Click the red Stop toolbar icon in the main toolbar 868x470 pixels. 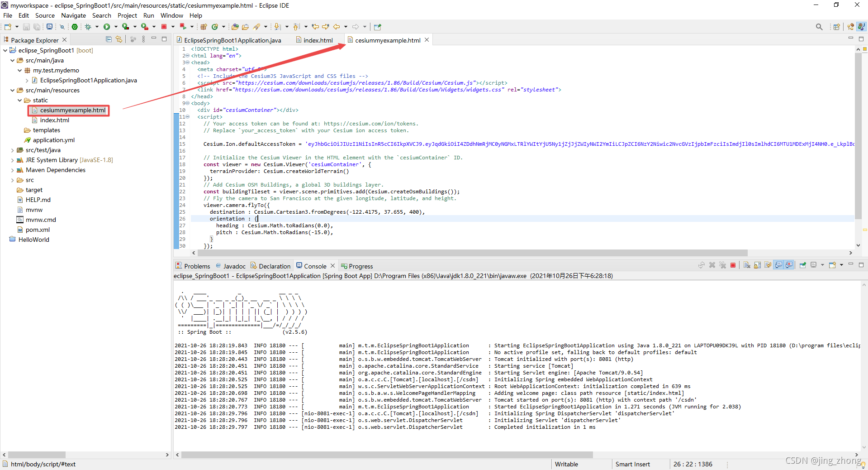164,27
